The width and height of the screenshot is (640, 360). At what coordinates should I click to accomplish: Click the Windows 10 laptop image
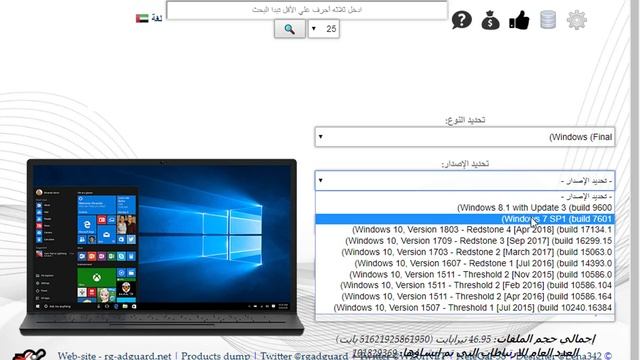(x=162, y=247)
